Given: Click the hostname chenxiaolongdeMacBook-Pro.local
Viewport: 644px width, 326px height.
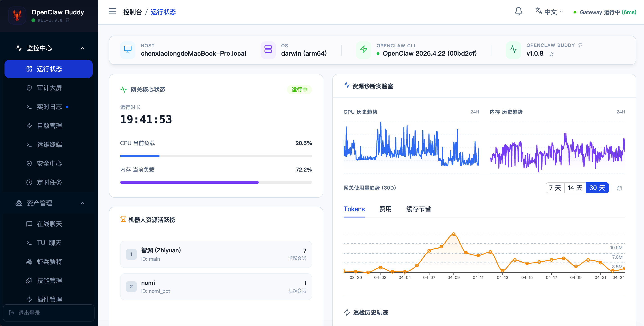Looking at the screenshot, I should coord(193,54).
